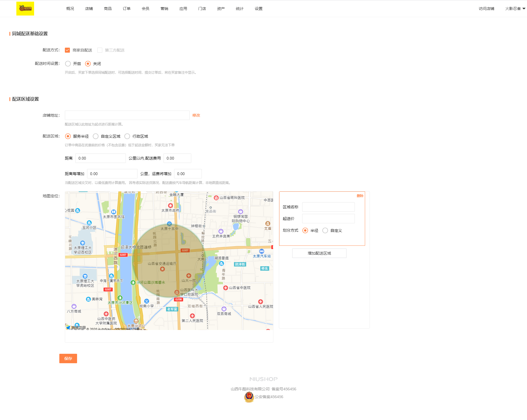Click the delivery radius circle on map

(169, 260)
